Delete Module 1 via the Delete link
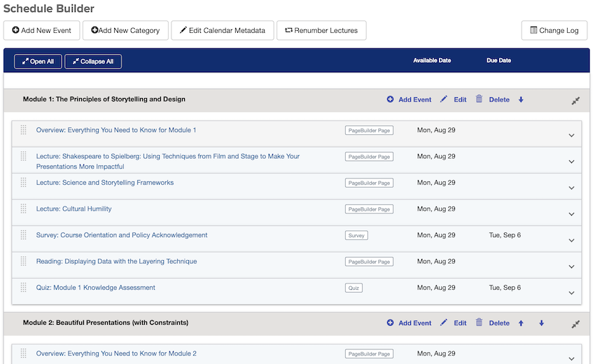The image size is (595, 364). 499,99
